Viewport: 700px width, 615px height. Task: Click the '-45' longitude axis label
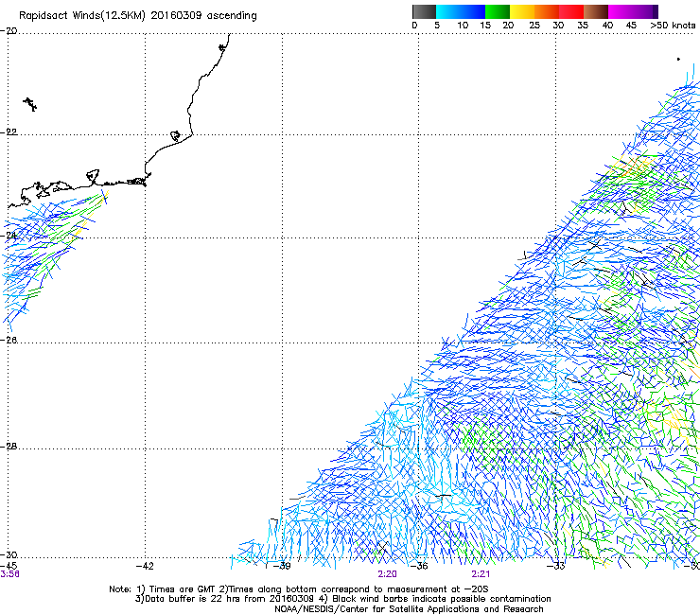tap(9, 566)
